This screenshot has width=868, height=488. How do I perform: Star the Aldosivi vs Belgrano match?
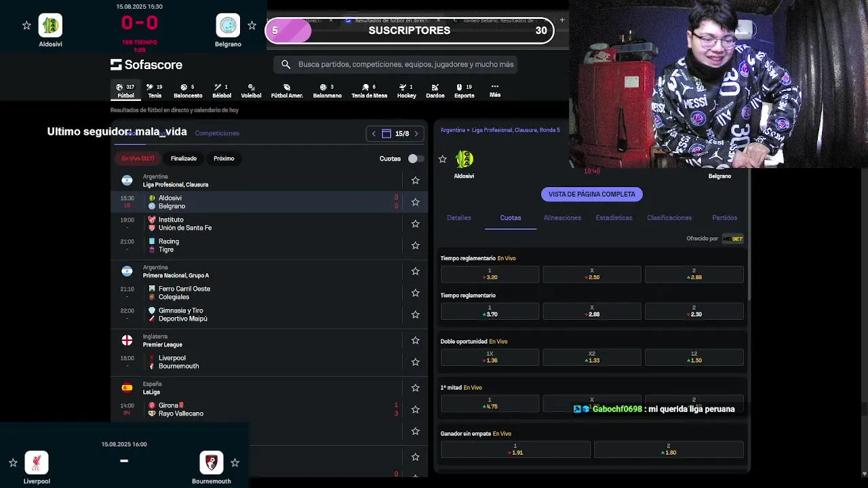coord(416,202)
